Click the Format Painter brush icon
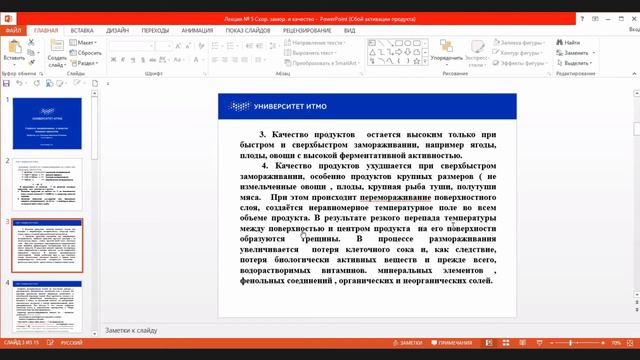 [x=31, y=62]
